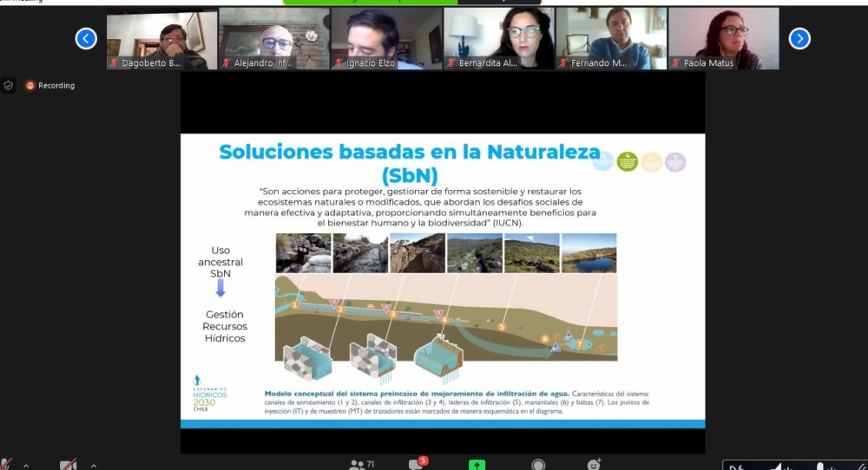
Task: Click the Record icon in toolbar
Action: (x=538, y=465)
